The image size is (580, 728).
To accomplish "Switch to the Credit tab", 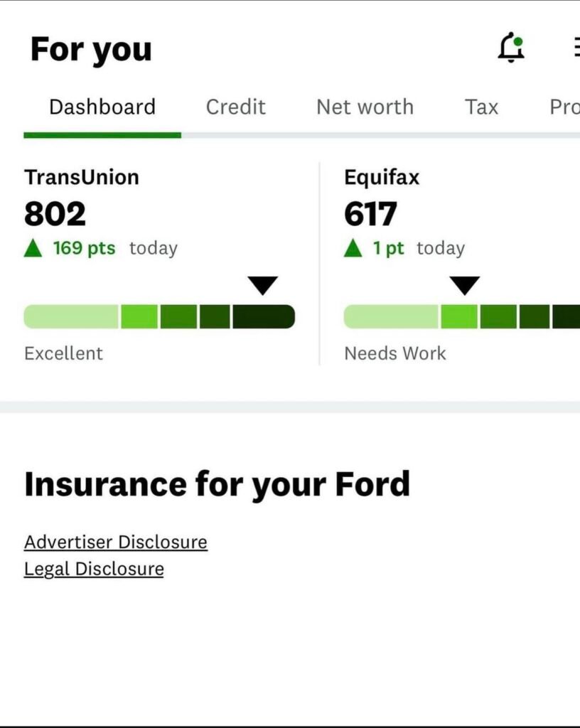I will 235,107.
